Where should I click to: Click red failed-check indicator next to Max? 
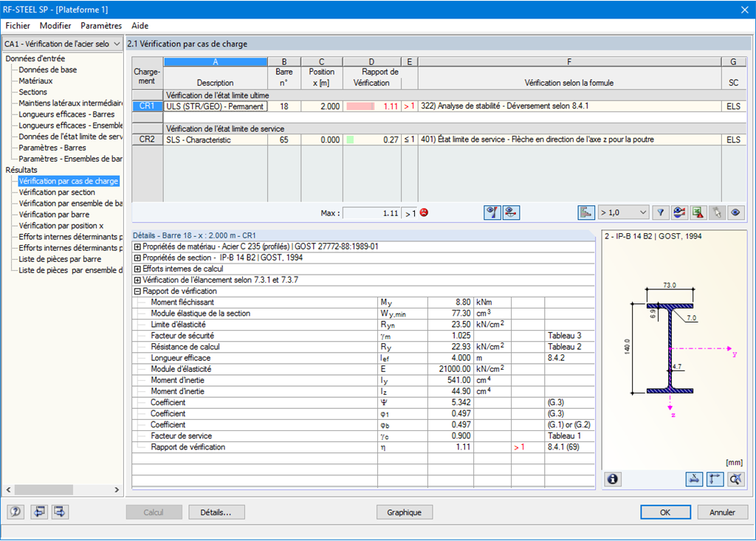coord(424,213)
